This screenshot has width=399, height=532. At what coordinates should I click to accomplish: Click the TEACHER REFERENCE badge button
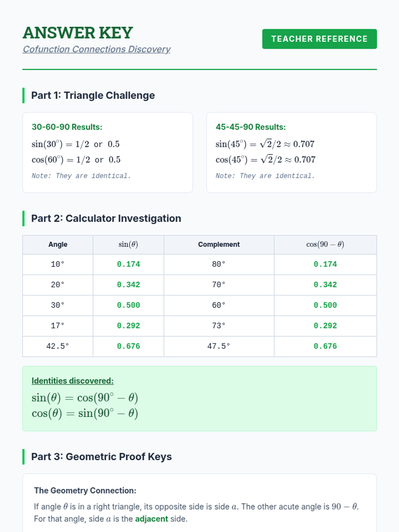[x=319, y=39]
